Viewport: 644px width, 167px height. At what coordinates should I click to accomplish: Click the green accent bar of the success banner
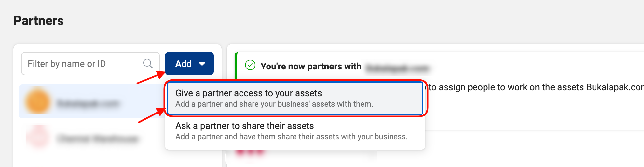236,65
